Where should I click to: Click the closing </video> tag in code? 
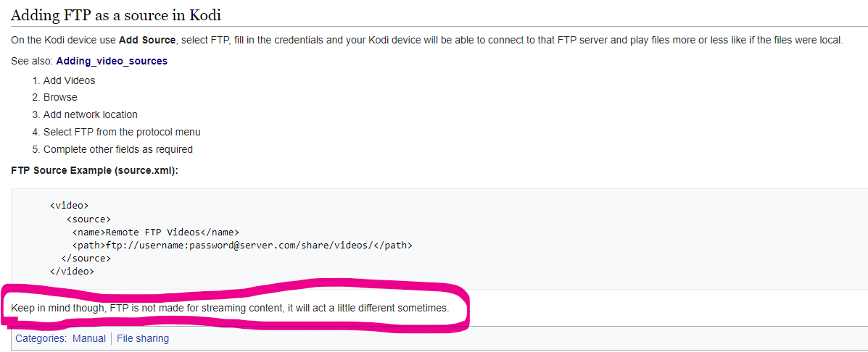(72, 272)
